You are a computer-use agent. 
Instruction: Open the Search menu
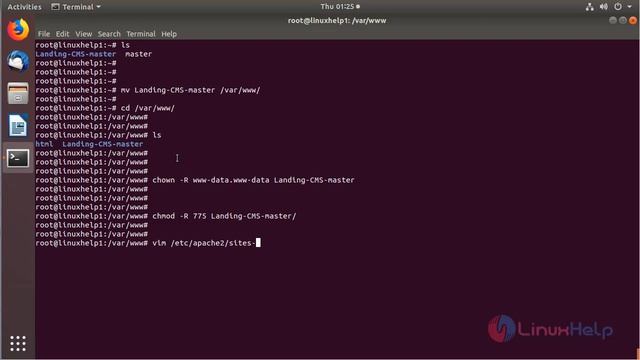click(x=109, y=34)
